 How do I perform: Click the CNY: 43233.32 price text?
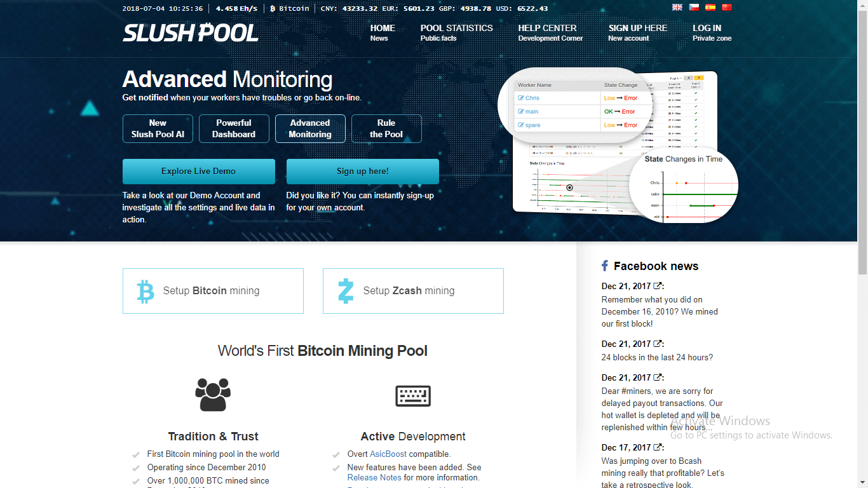tap(349, 9)
